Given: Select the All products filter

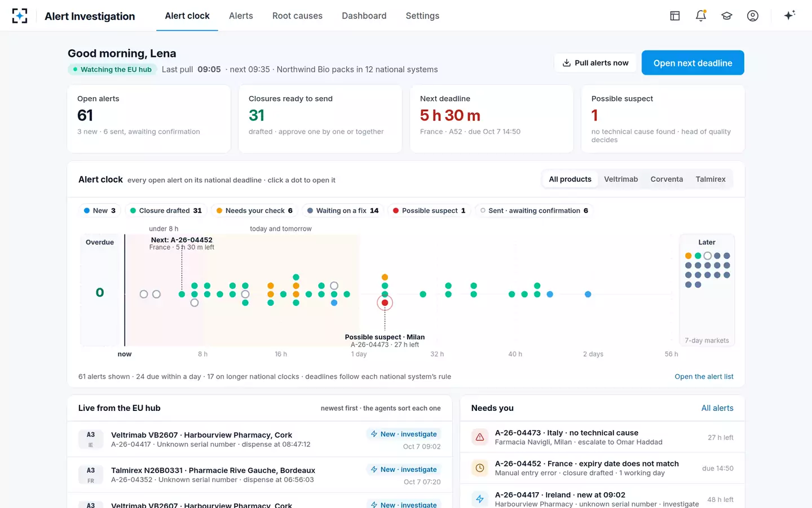Looking at the screenshot, I should 570,179.
